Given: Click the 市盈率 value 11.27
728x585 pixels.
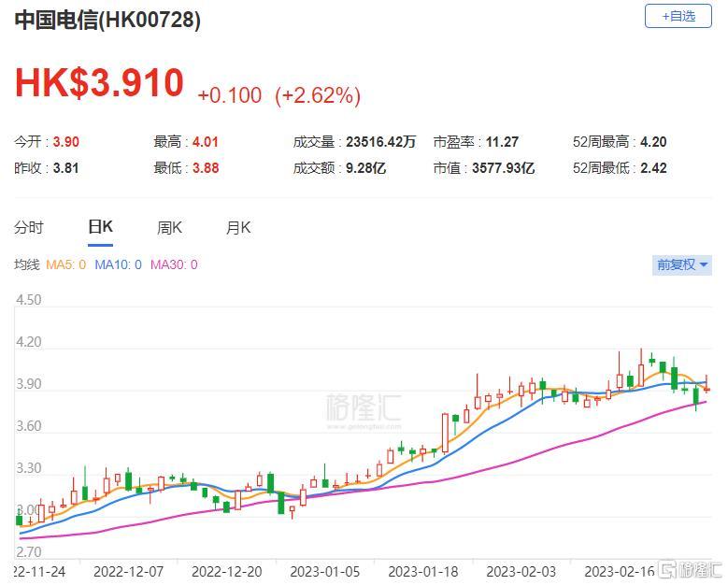Looking at the screenshot, I should (x=502, y=142).
